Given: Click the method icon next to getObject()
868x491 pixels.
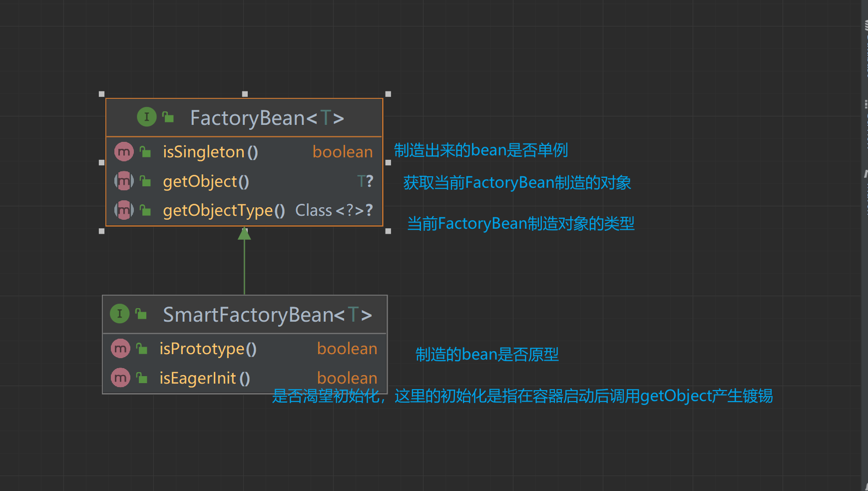Looking at the screenshot, I should (124, 181).
